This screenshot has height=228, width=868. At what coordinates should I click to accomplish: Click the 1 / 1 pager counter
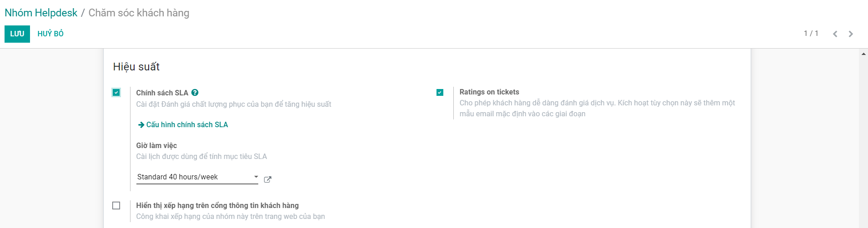811,34
